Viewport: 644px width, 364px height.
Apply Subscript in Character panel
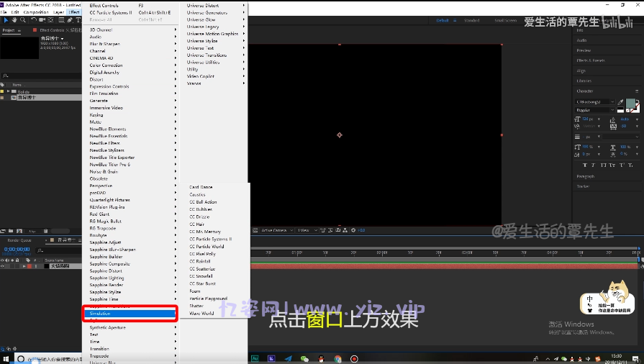630,165
